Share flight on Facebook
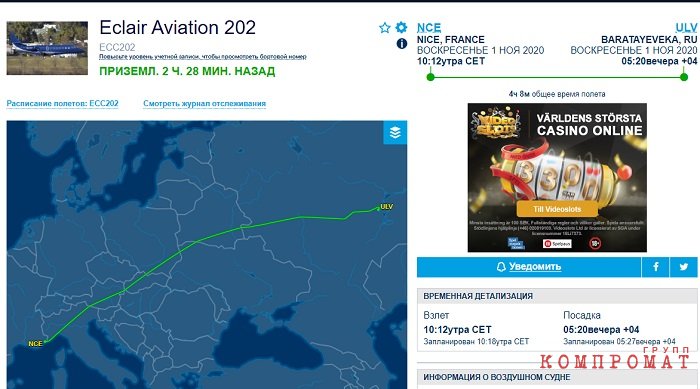Viewport: 700px width, 389px height. click(655, 267)
